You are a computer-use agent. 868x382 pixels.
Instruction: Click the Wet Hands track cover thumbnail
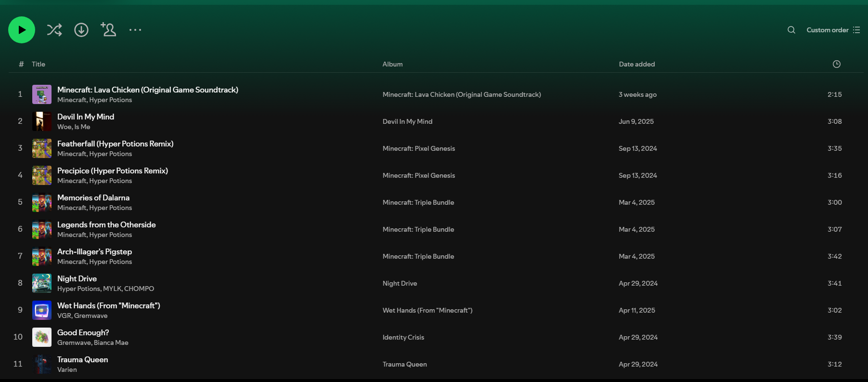[42, 310]
